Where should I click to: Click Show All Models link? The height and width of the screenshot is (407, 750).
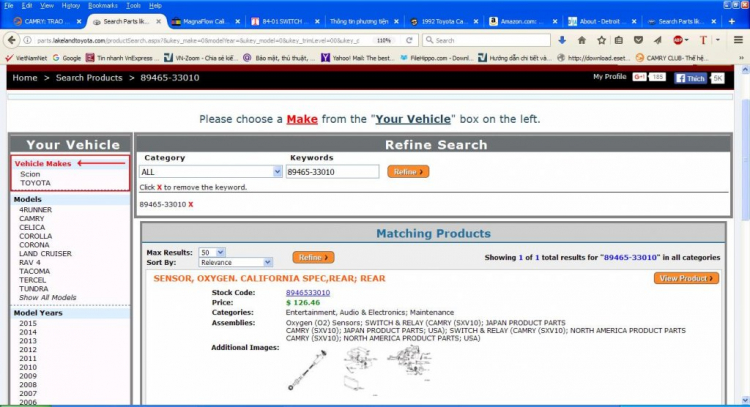pos(47,297)
